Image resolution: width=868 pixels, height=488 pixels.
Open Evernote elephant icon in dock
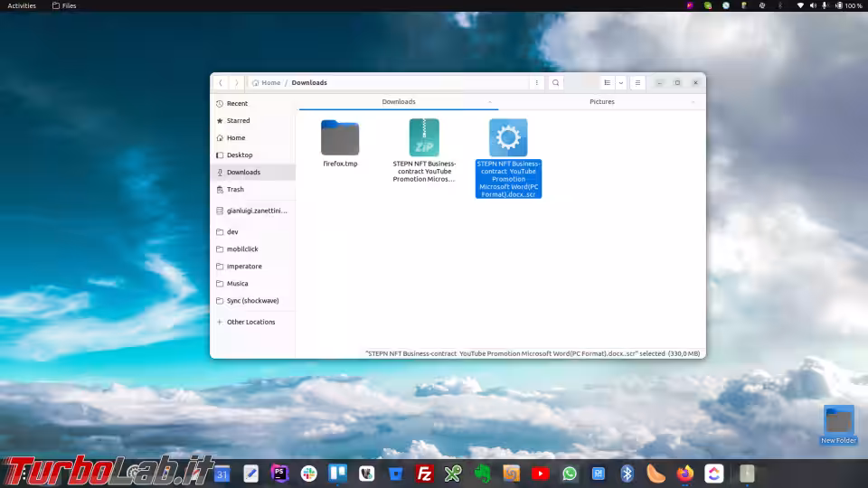pyautogui.click(x=482, y=474)
